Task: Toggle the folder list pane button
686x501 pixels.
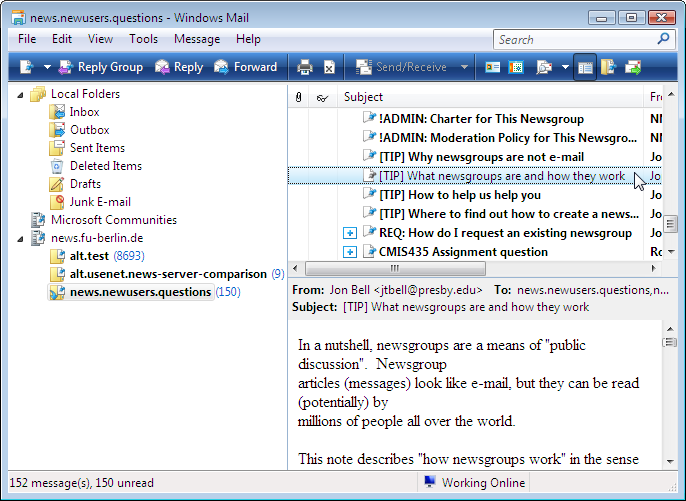Action: click(585, 67)
